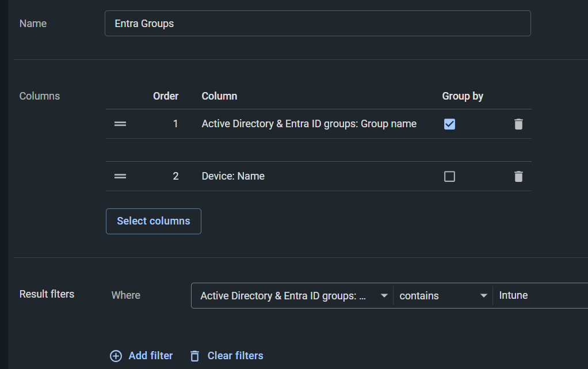Image resolution: width=588 pixels, height=369 pixels.
Task: Click the 'Group by' column header
Action: tap(463, 96)
